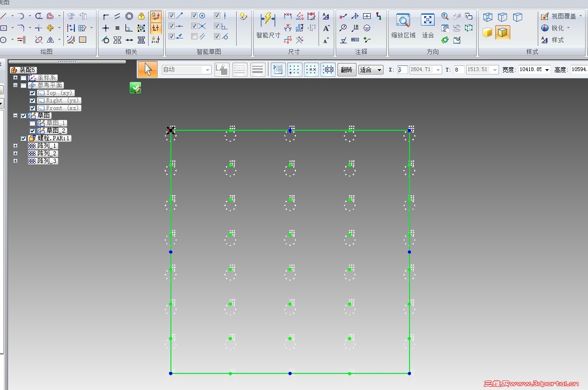Click the balloon annotation icon
The width and height of the screenshot is (588, 390).
(x=343, y=28)
